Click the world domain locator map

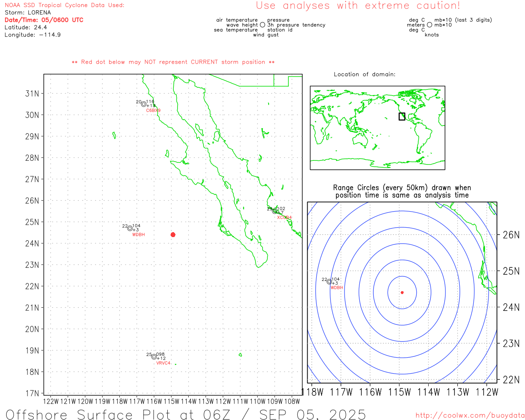377,128
